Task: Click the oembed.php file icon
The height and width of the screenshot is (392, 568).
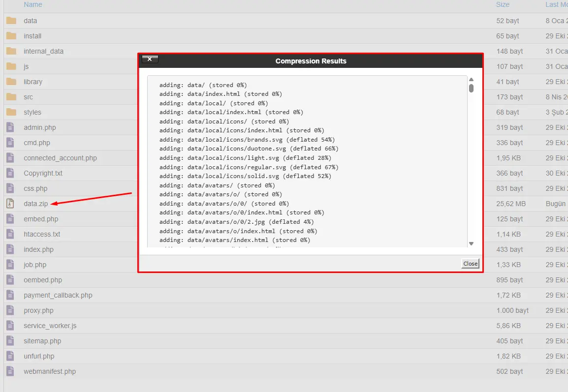Action: pyautogui.click(x=10, y=279)
